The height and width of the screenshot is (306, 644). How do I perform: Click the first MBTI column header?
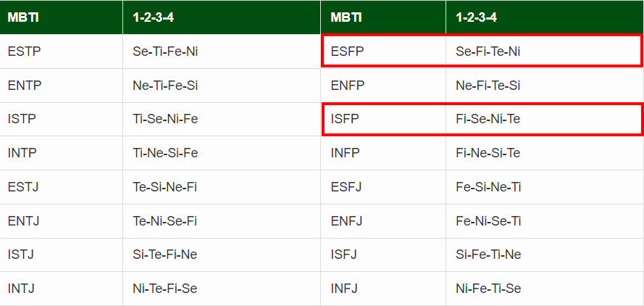[x=61, y=17]
